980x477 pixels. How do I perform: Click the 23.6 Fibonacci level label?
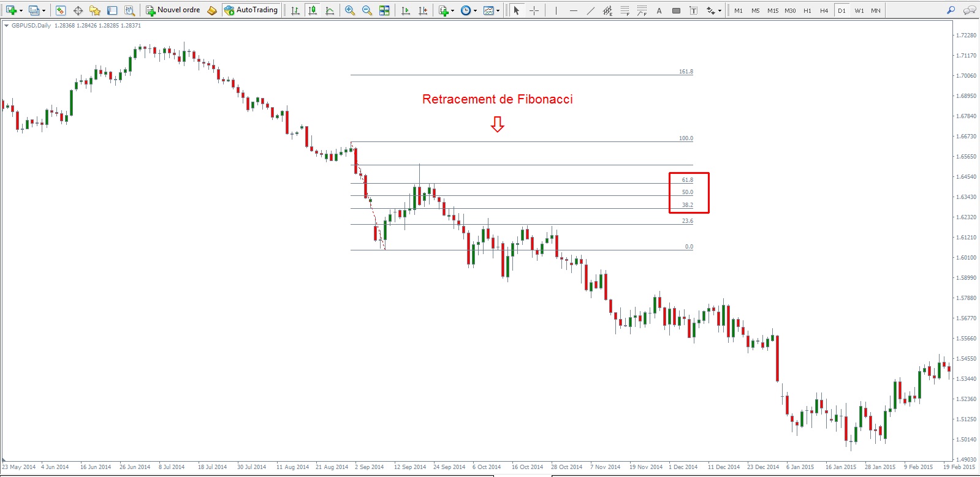click(688, 221)
